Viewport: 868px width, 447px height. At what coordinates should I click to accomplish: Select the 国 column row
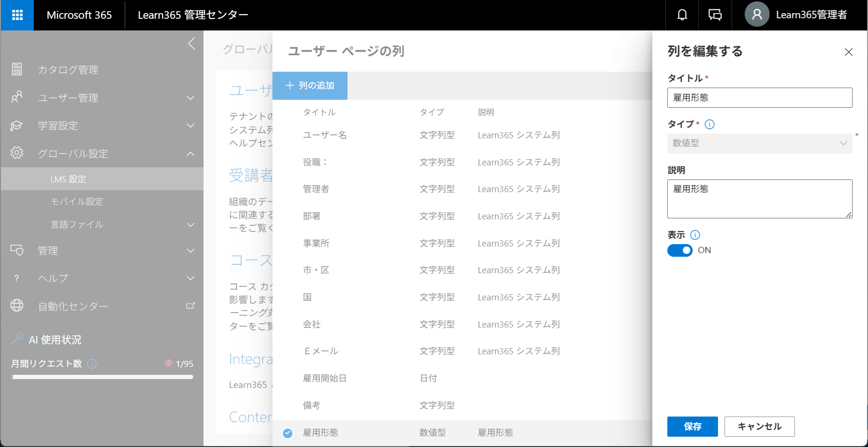[462, 298]
